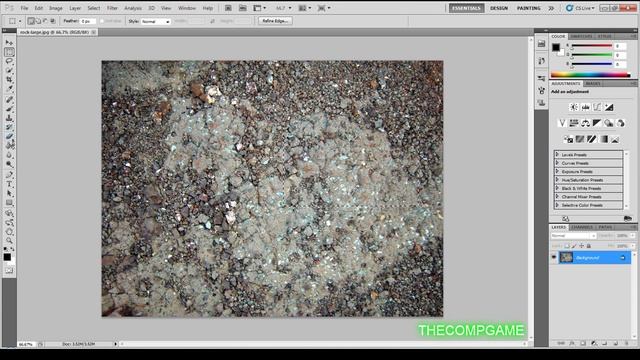Choose Intersect with selection mode

pyautogui.click(x=53, y=21)
